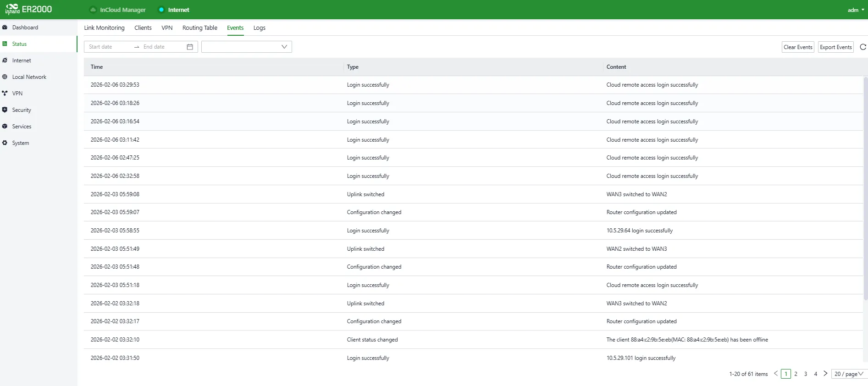This screenshot has width=868, height=386.
Task: Open the adm user menu
Action: 856,10
